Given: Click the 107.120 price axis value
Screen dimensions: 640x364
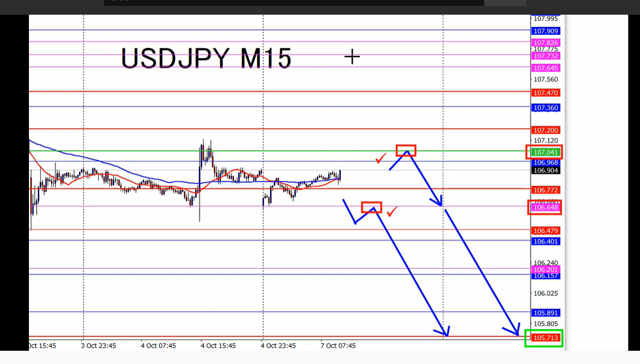Looking at the screenshot, I should [546, 141].
